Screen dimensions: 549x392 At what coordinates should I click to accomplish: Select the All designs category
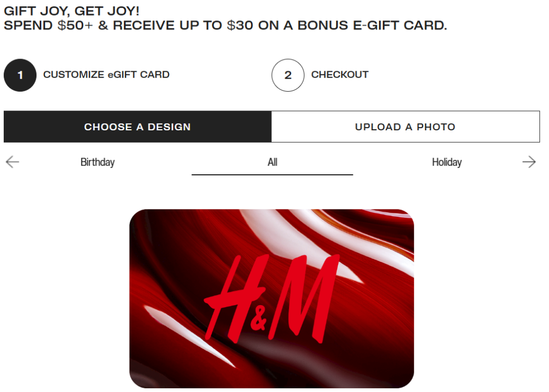click(272, 162)
